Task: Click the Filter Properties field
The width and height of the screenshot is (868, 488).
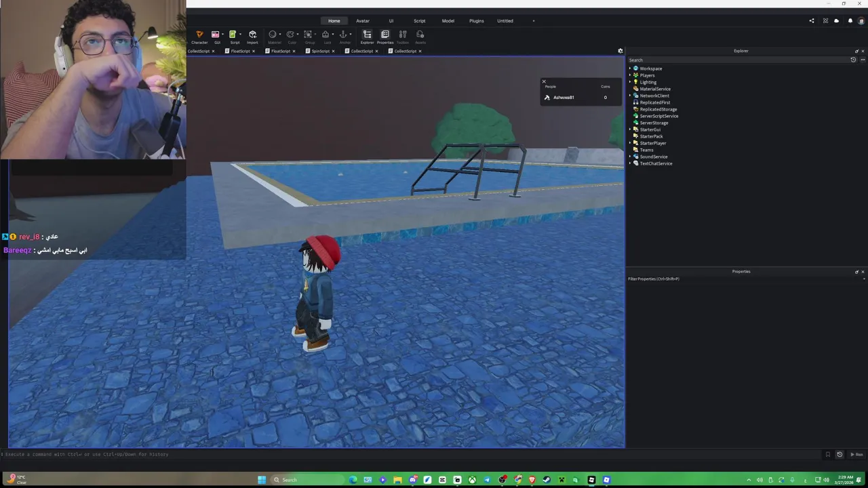Action: click(x=747, y=279)
